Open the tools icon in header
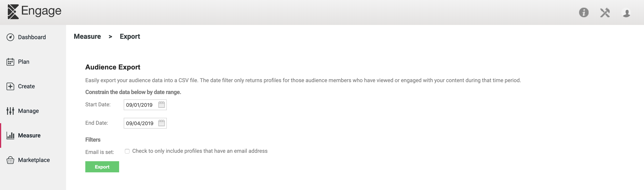The height and width of the screenshot is (190, 644). pos(605,12)
